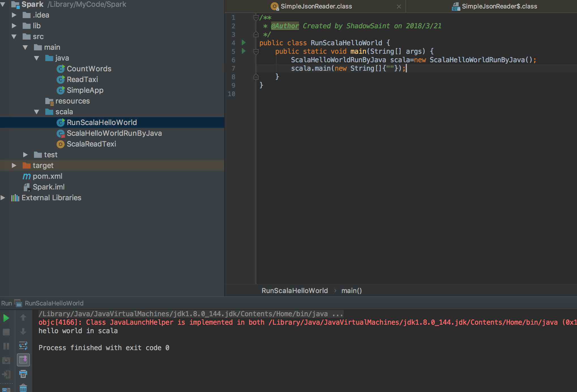Click the Stop process square icon
577x392 pixels.
pos(6,332)
